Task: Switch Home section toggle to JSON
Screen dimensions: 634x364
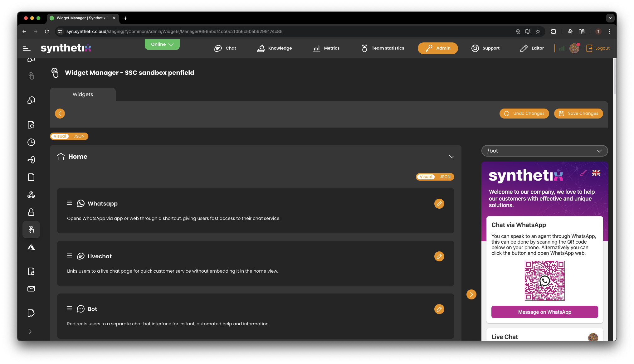Action: pyautogui.click(x=445, y=177)
